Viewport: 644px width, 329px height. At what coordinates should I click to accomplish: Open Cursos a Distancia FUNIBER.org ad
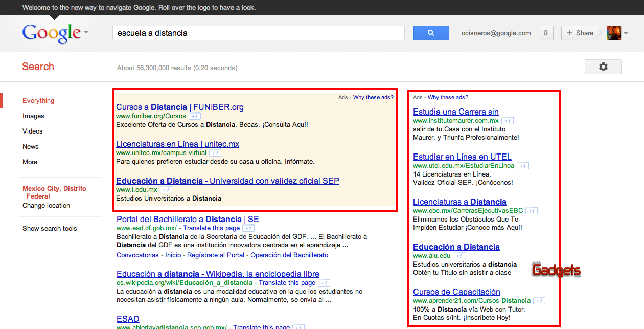180,107
